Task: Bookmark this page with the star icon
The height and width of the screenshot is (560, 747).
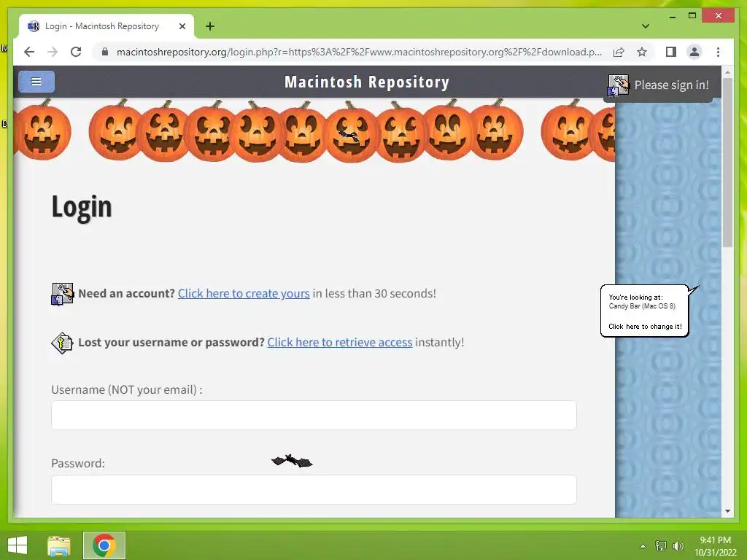Action: point(642,52)
